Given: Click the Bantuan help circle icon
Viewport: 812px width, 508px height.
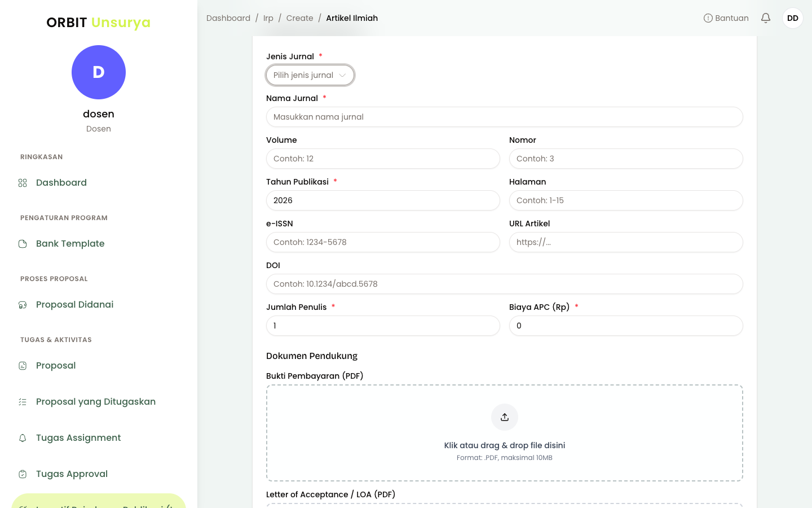Looking at the screenshot, I should point(708,18).
